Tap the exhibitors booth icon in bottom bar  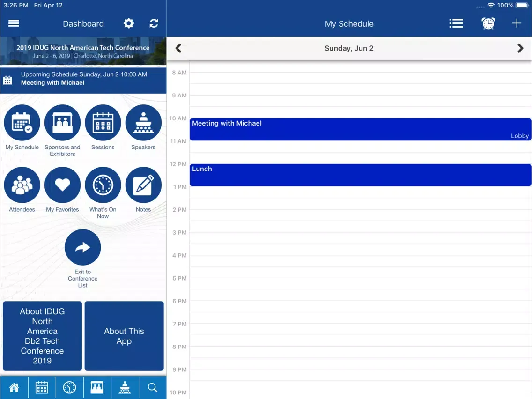point(97,387)
